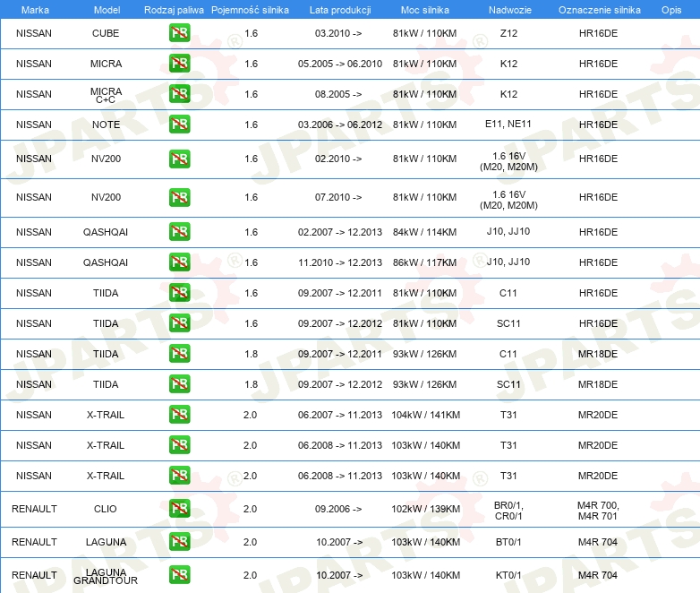
Task: Click the 03.2006 -> 06.2012 date cell
Action: coord(340,125)
